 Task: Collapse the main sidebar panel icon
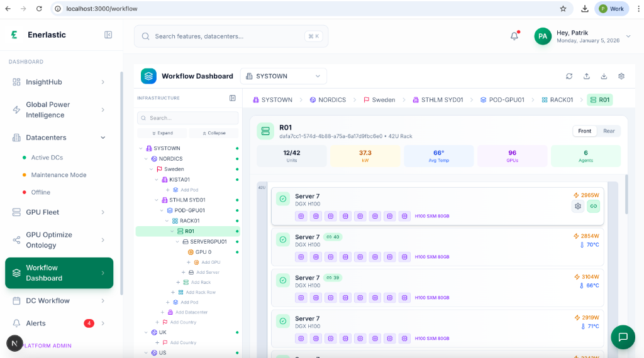[108, 35]
